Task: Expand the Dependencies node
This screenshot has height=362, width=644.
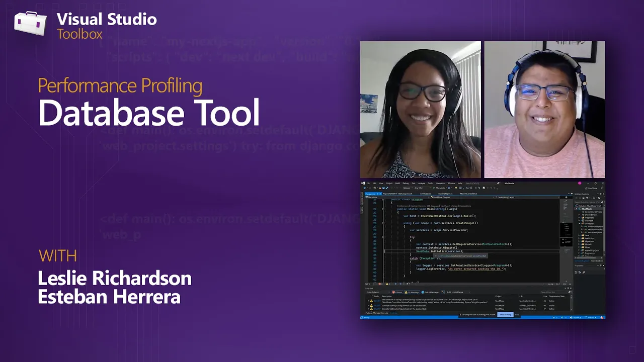Action: pyautogui.click(x=579, y=215)
